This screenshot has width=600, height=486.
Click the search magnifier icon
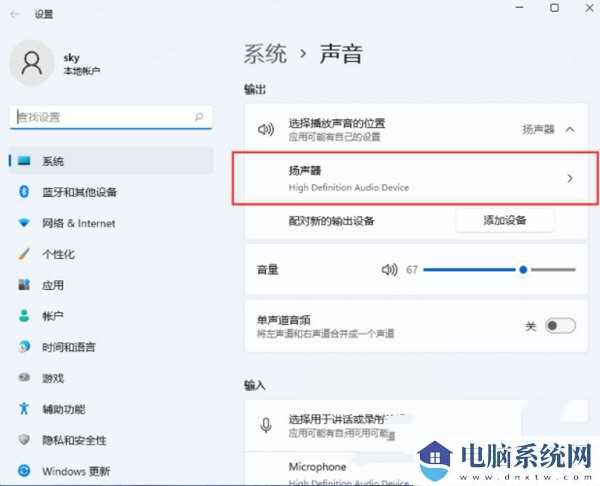[x=199, y=117]
